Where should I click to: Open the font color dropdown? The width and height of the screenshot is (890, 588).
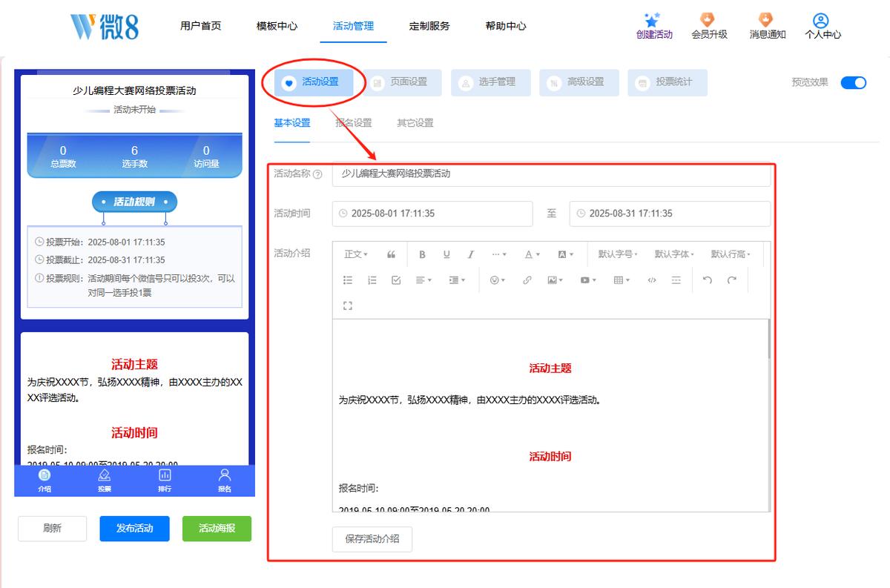[532, 254]
